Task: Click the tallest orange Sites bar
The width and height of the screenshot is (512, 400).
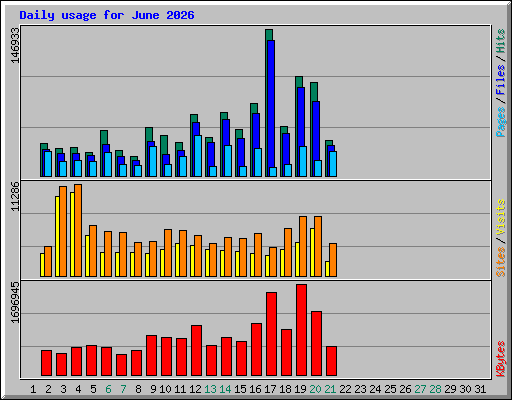Action: [78, 230]
